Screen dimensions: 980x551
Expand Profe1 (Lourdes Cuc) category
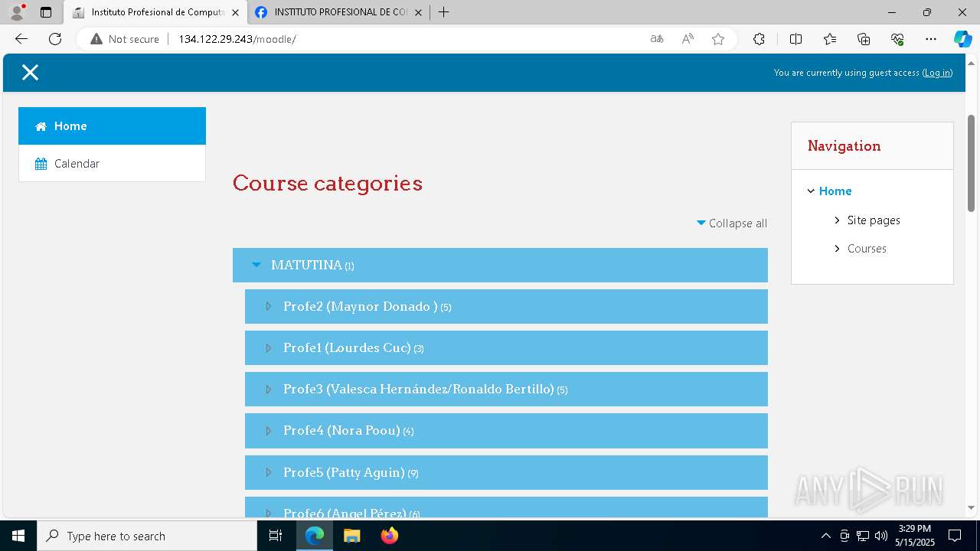click(268, 347)
